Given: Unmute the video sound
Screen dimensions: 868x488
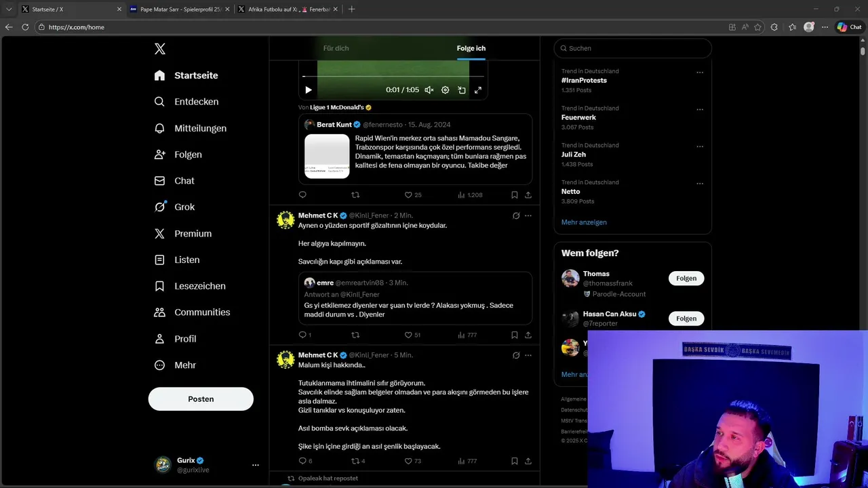Looking at the screenshot, I should 429,90.
